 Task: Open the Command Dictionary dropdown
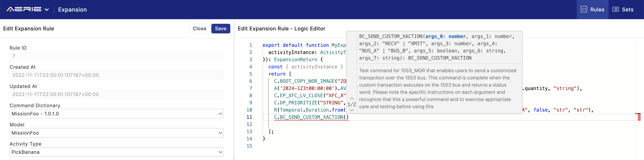pos(116,114)
